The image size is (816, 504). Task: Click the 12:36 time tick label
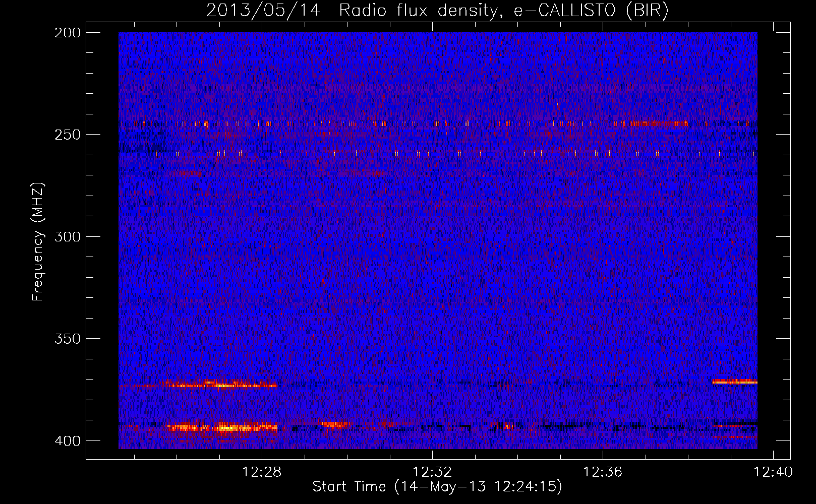pos(603,472)
